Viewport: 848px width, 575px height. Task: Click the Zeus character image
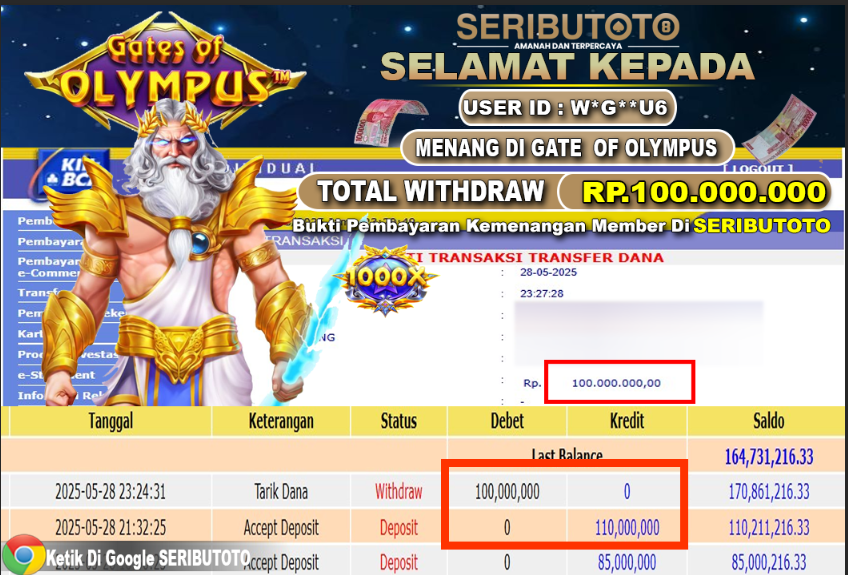click(x=176, y=254)
